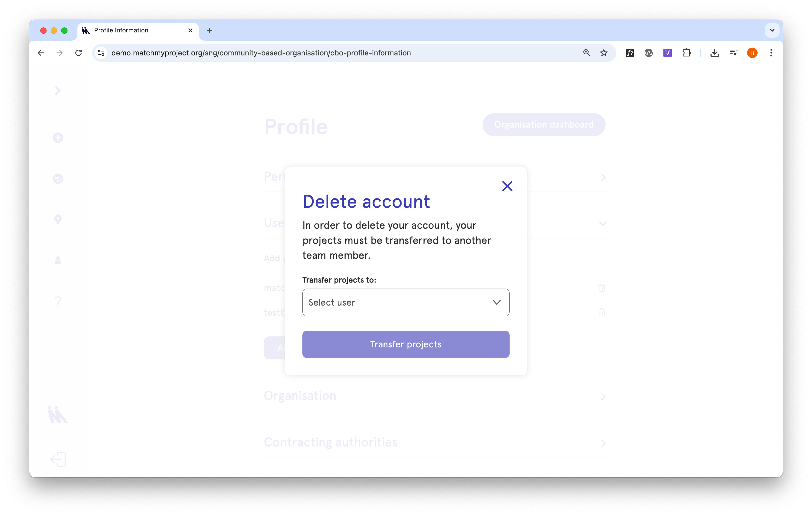Image resolution: width=812 pixels, height=516 pixels.
Task: Open the browser Extensions puzzle icon
Action: (x=686, y=53)
